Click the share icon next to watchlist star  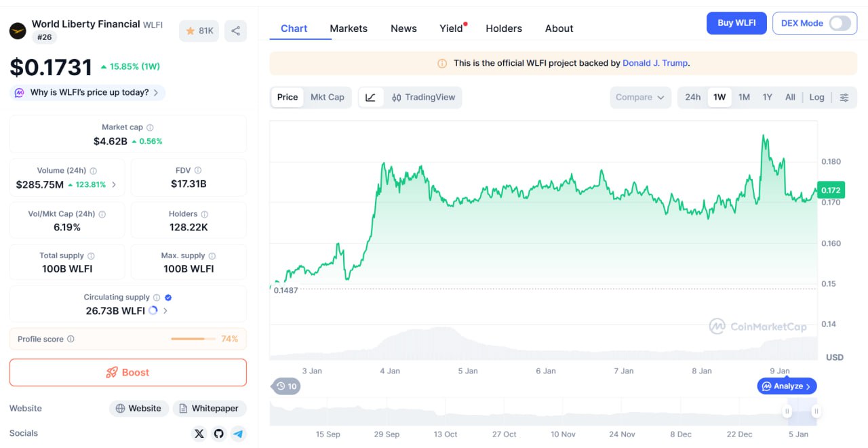tap(235, 30)
